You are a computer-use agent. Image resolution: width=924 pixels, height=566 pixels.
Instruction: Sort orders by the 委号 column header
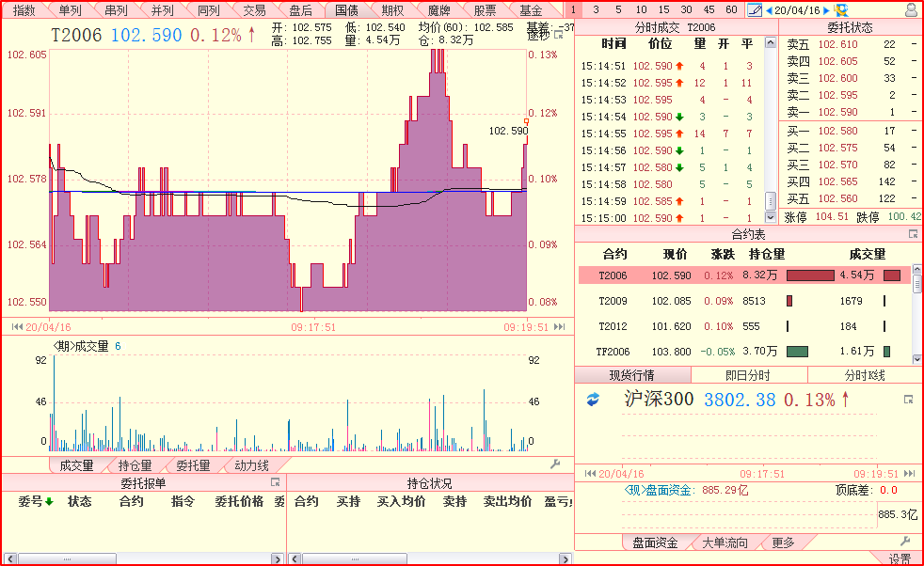[36, 501]
